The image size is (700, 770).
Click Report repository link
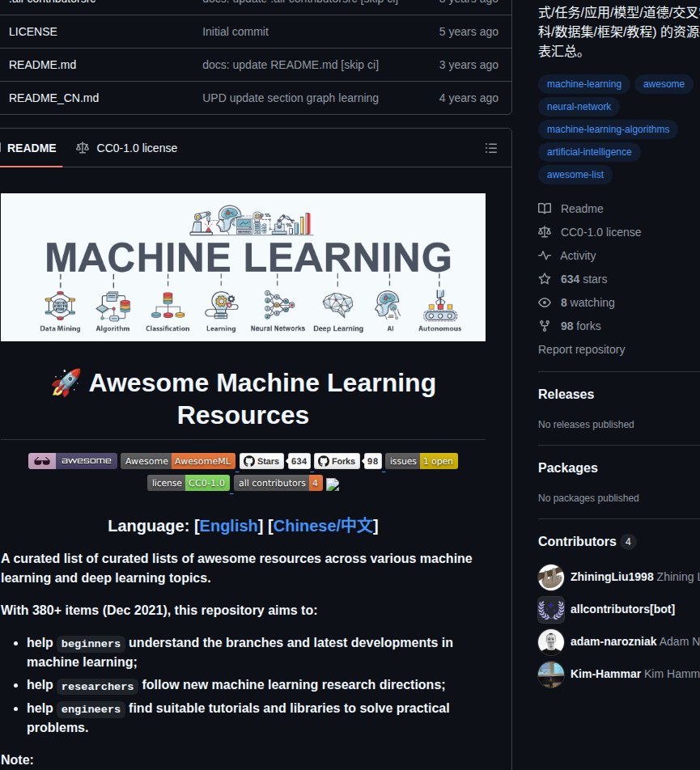pyautogui.click(x=582, y=349)
